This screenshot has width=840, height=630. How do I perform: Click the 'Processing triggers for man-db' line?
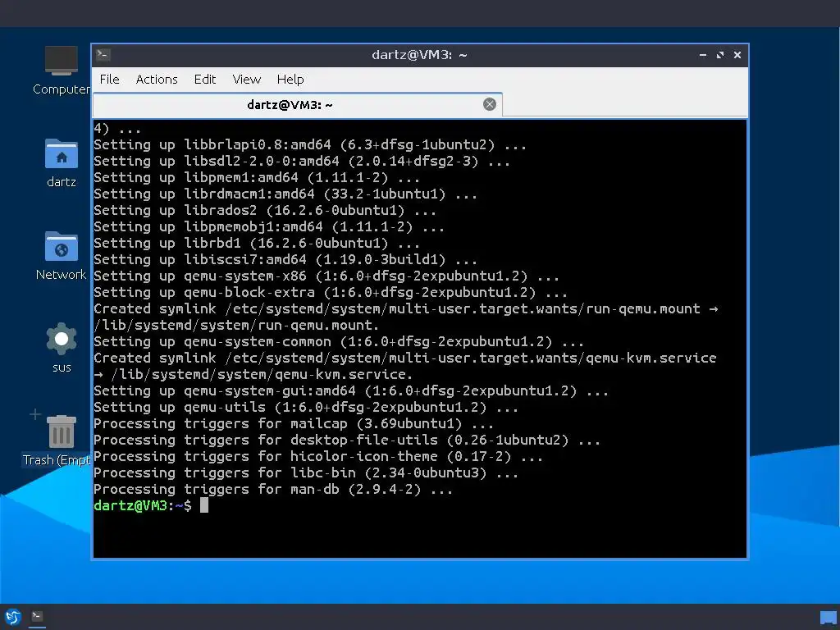[273, 489]
